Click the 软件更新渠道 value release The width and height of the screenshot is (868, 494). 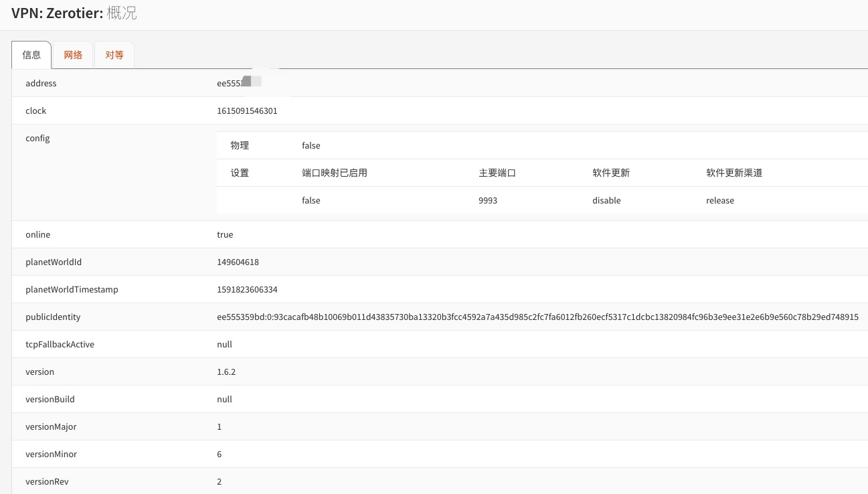[720, 201]
